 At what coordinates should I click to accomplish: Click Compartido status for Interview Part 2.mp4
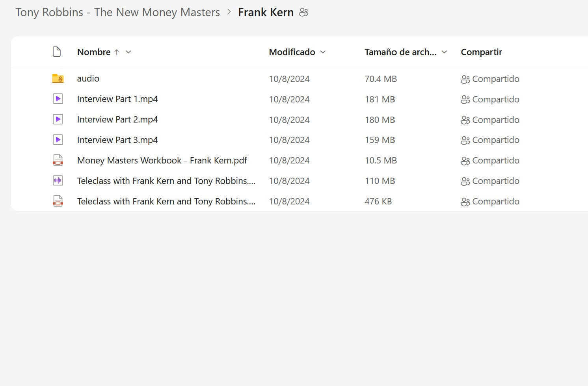(x=490, y=120)
